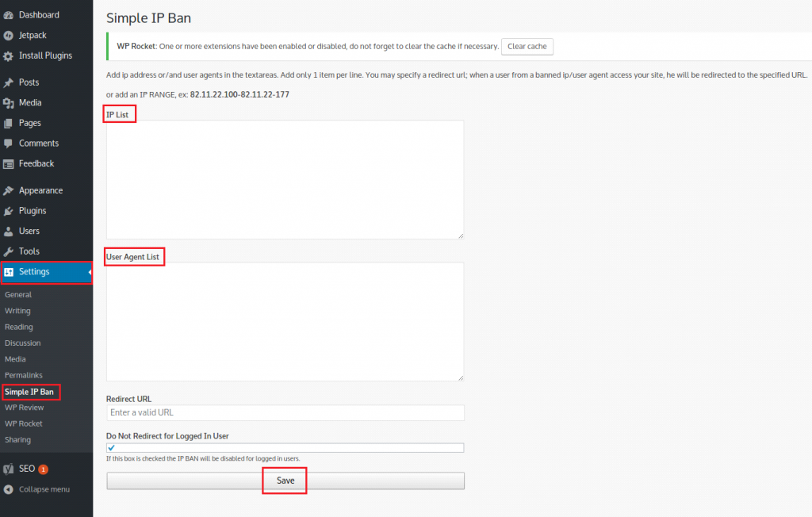The width and height of the screenshot is (812, 517).
Task: Clear the WP Rocket cache
Action: point(527,46)
